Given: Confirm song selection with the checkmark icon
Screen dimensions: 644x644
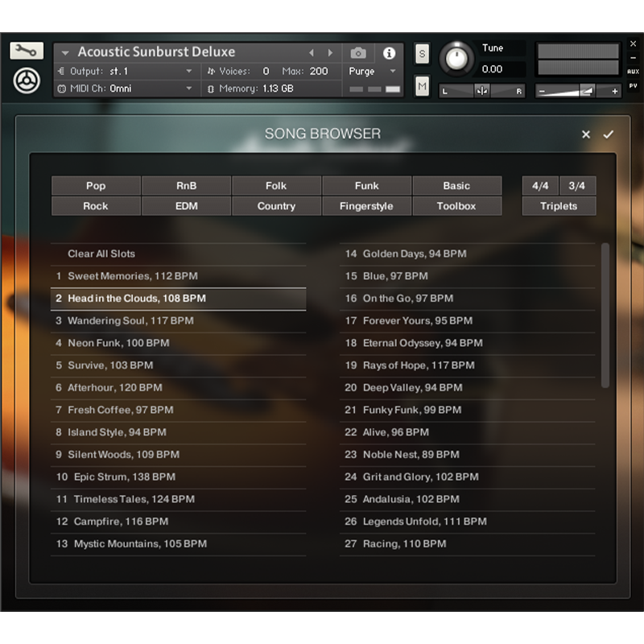Looking at the screenshot, I should [x=609, y=134].
